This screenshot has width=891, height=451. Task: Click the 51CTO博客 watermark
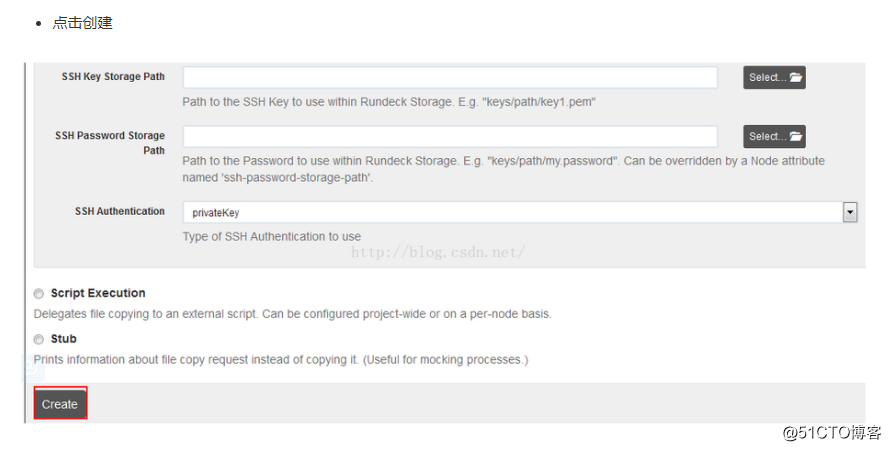coord(832,433)
